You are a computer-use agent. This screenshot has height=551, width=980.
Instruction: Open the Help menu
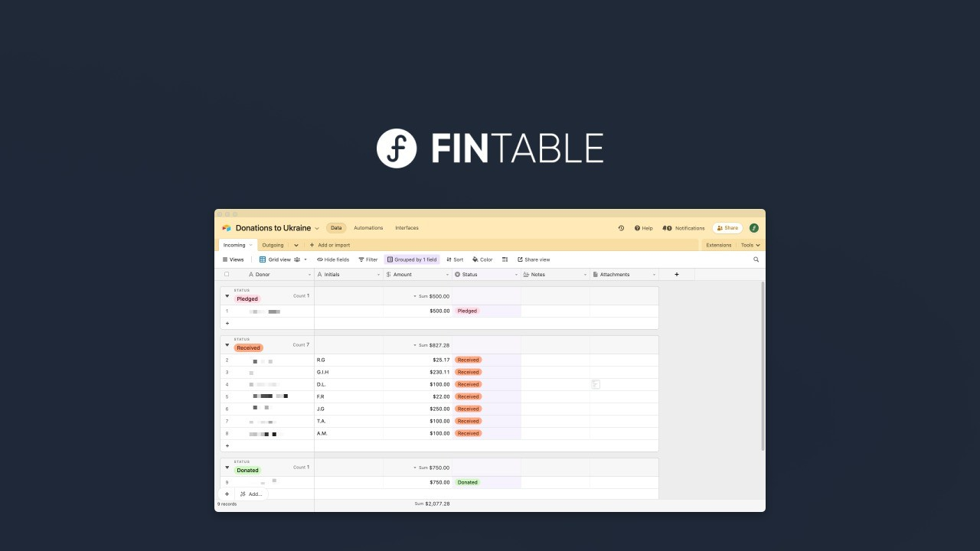coord(643,228)
